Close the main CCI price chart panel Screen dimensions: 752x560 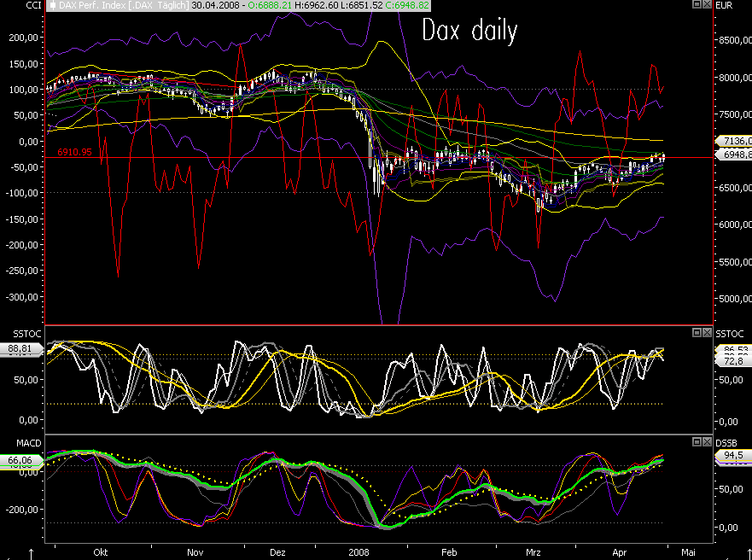click(707, 4)
